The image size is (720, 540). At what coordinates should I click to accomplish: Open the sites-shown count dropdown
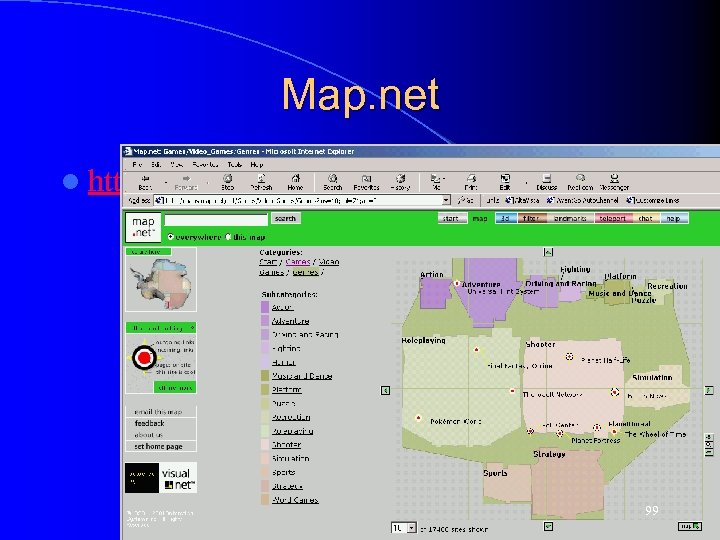(x=411, y=528)
